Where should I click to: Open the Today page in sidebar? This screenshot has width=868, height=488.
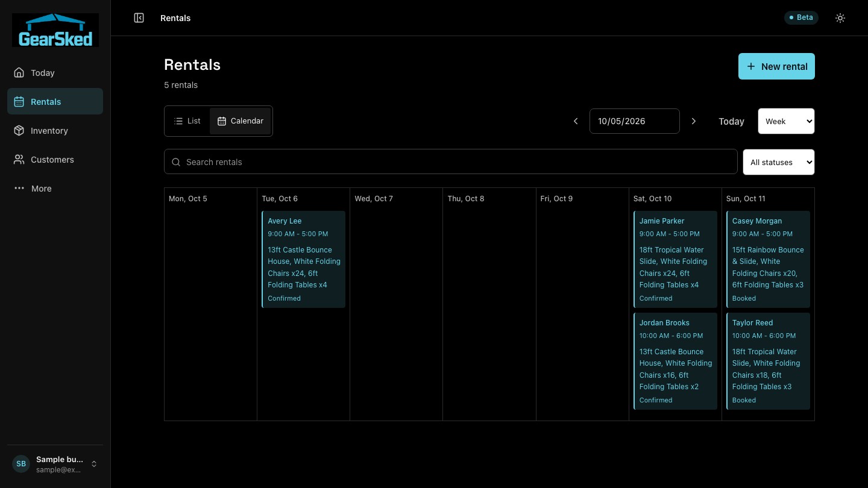[x=55, y=73]
